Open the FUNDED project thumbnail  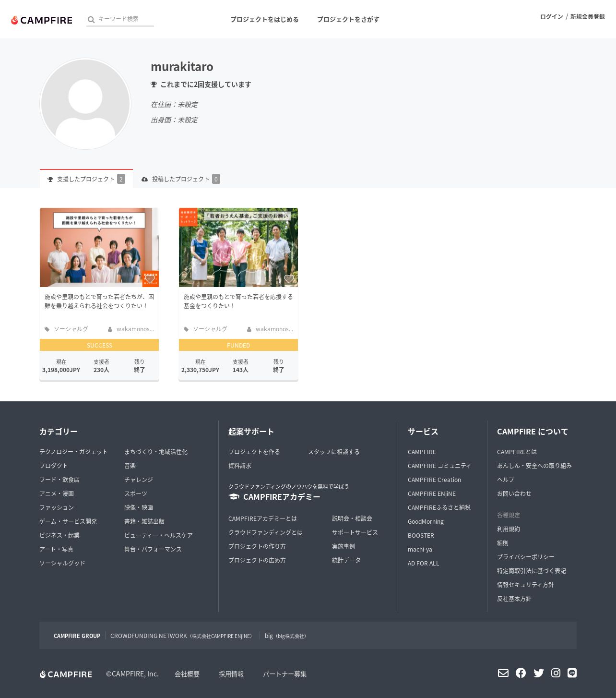point(238,247)
